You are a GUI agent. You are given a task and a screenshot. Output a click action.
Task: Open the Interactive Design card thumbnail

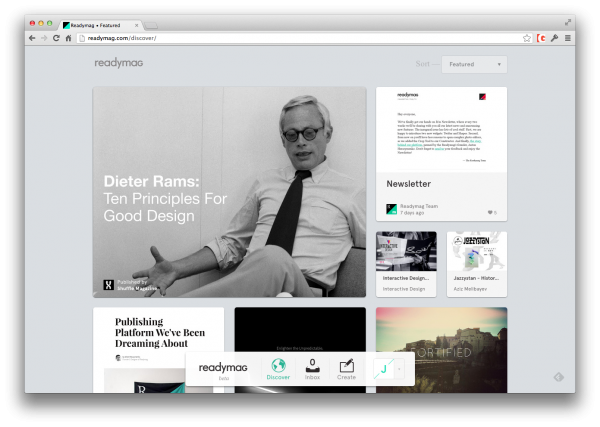[x=406, y=251]
